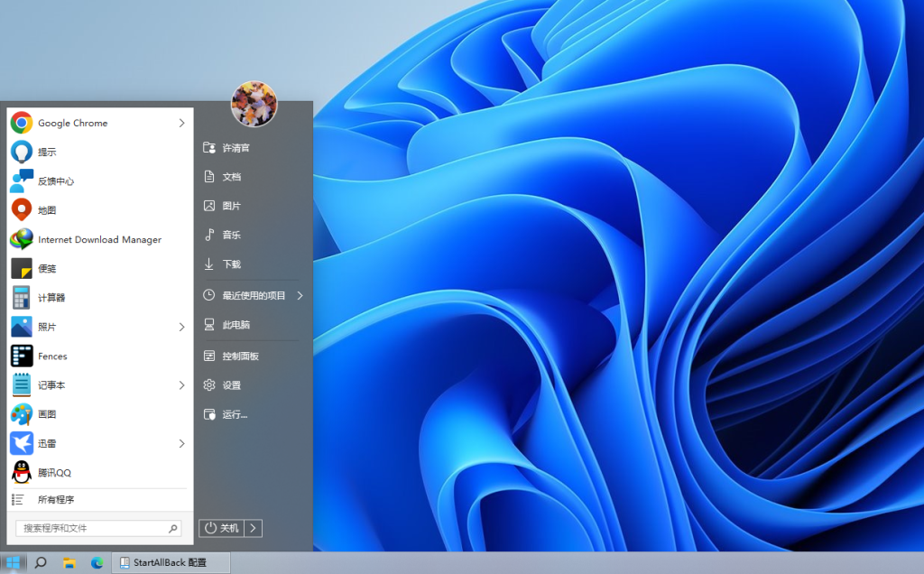
Task: Open the 反馈中心 feedback hub
Action: (x=56, y=181)
